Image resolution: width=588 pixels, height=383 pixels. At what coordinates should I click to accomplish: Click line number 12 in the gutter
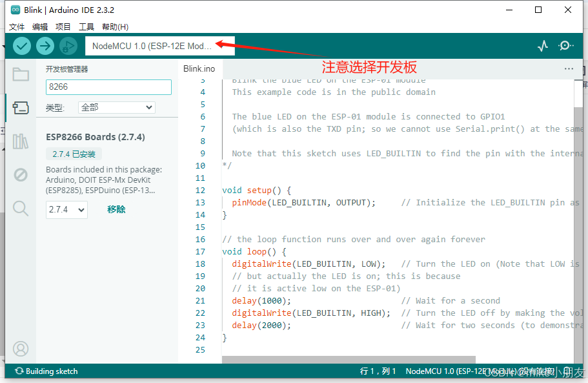(x=200, y=190)
